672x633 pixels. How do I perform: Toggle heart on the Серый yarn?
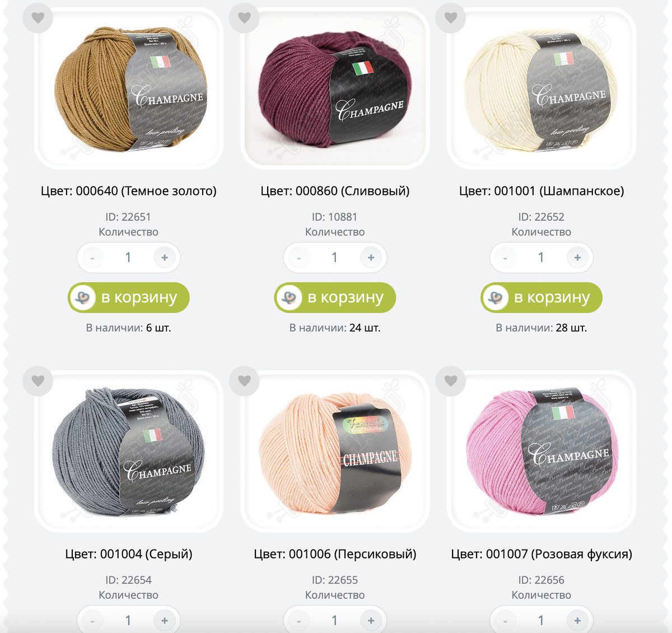click(x=38, y=381)
